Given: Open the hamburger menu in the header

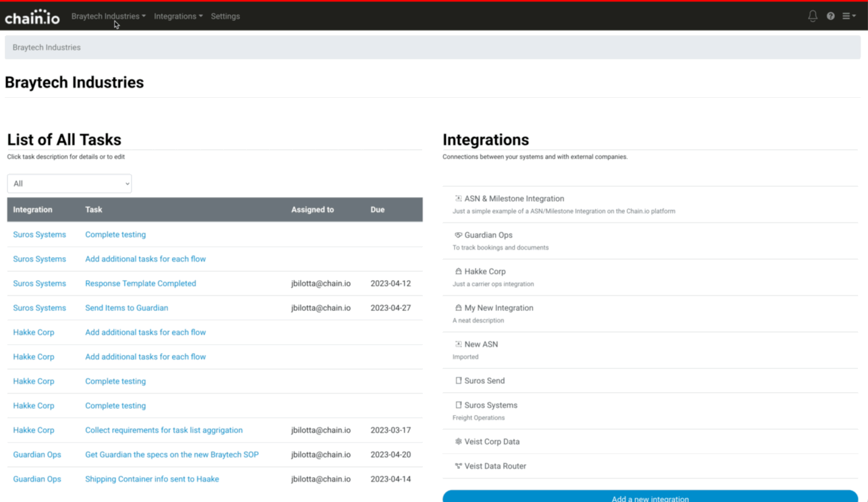Looking at the screenshot, I should [849, 16].
